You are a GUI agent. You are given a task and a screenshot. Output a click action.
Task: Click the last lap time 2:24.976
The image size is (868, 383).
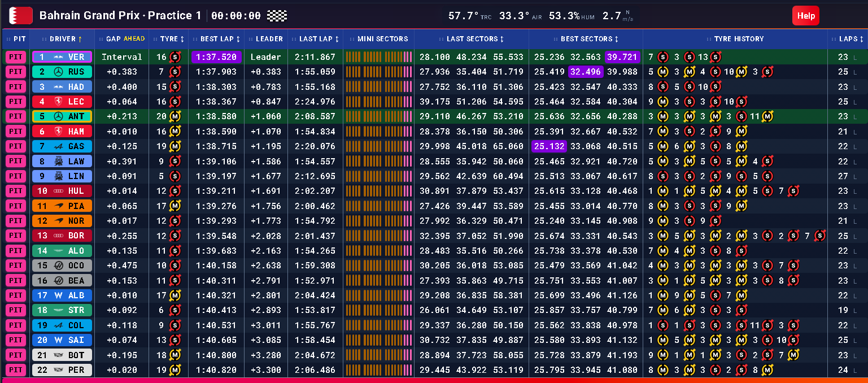pos(315,102)
